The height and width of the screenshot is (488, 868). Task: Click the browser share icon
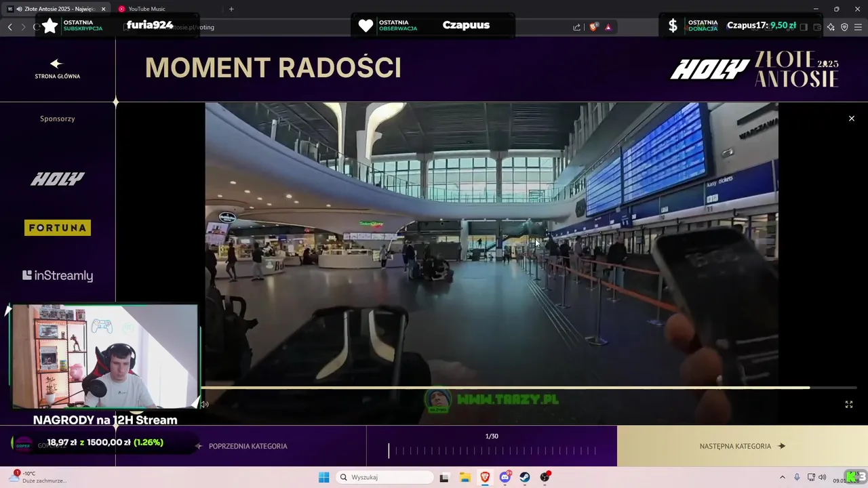click(576, 27)
